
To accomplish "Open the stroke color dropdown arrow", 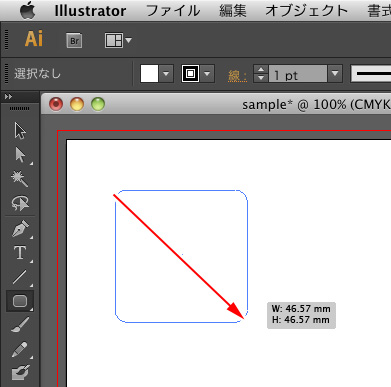I will pyautogui.click(x=207, y=73).
